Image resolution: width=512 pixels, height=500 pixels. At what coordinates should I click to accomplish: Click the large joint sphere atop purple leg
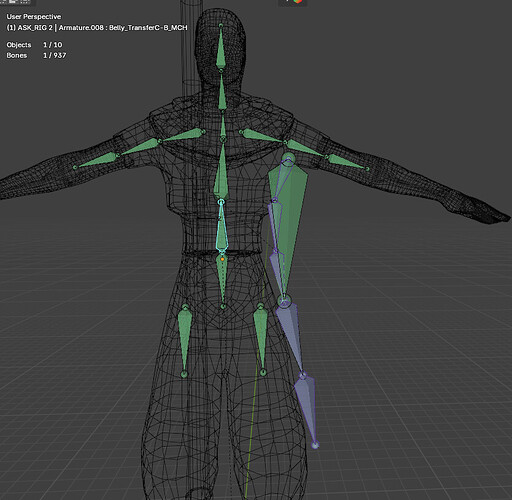[284, 302]
